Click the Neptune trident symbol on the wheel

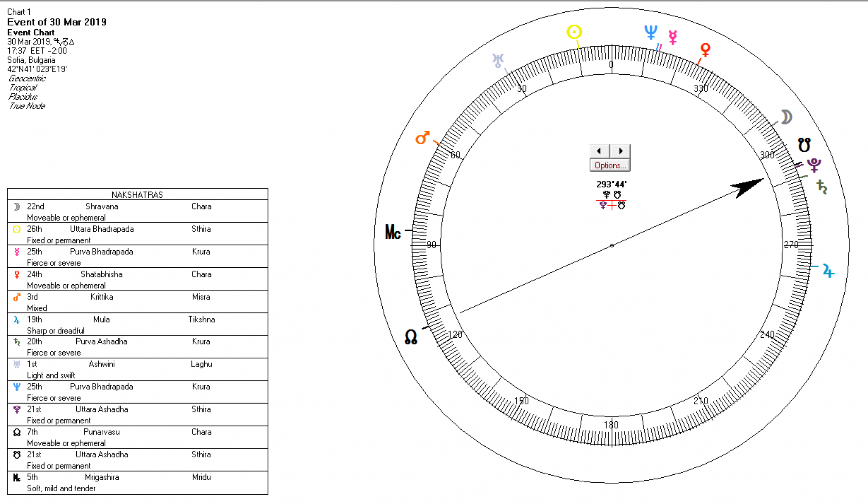tap(651, 32)
